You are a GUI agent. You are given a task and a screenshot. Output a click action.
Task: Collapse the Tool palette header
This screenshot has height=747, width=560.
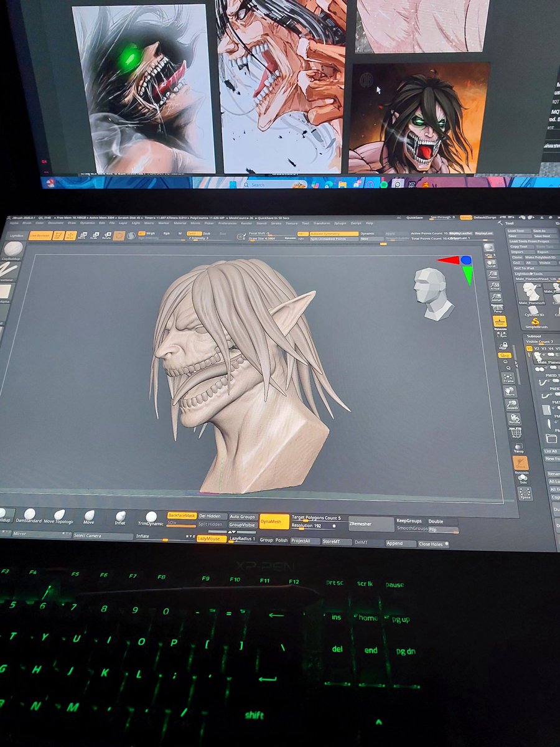[509, 223]
